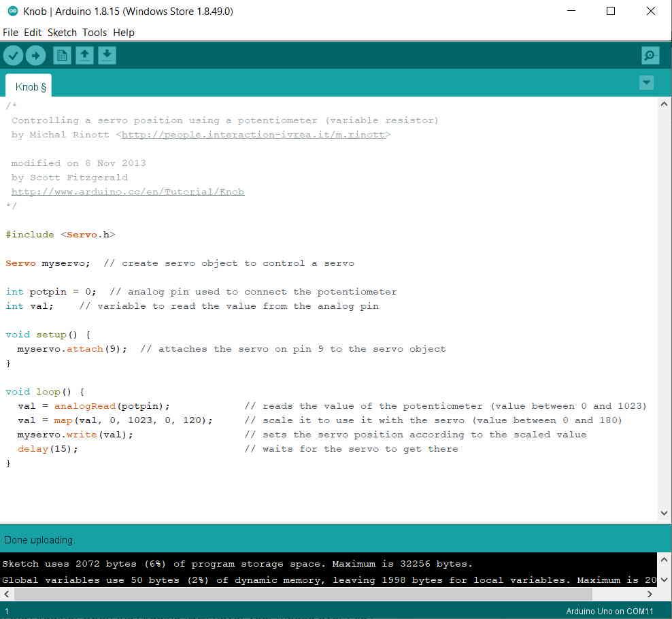
Task: Click 'Global variables use 50 bytes' line
Action: 91,580
